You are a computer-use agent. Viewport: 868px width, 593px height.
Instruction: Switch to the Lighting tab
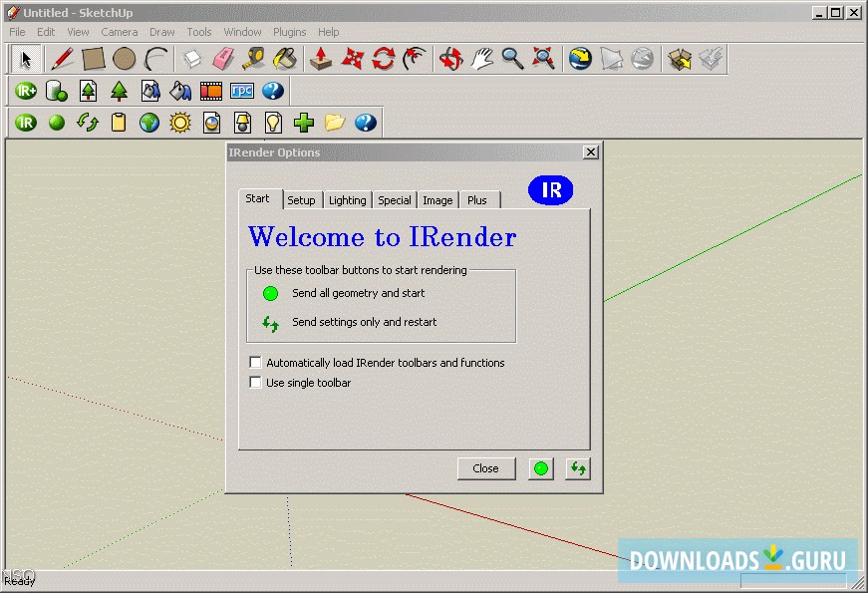(347, 200)
